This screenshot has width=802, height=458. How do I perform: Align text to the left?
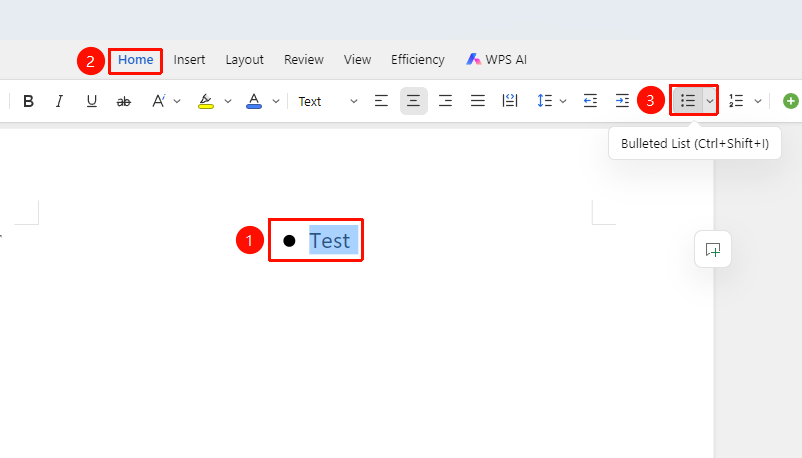coord(381,101)
